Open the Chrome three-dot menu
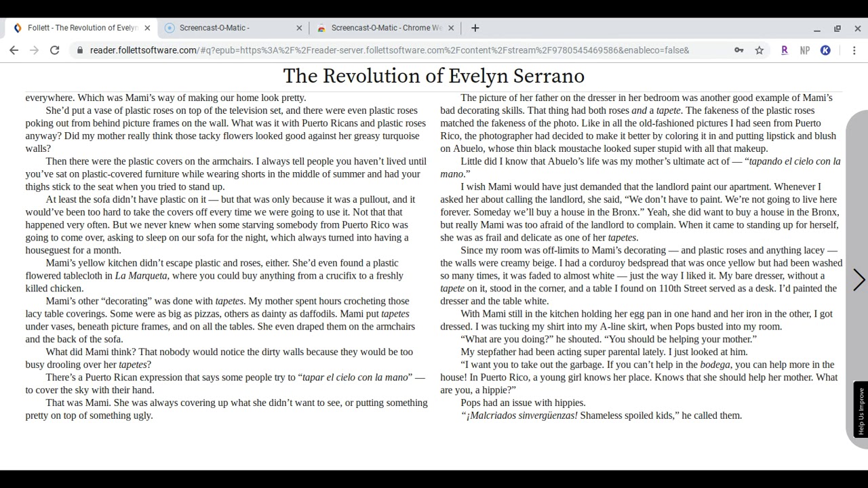 [x=854, y=50]
